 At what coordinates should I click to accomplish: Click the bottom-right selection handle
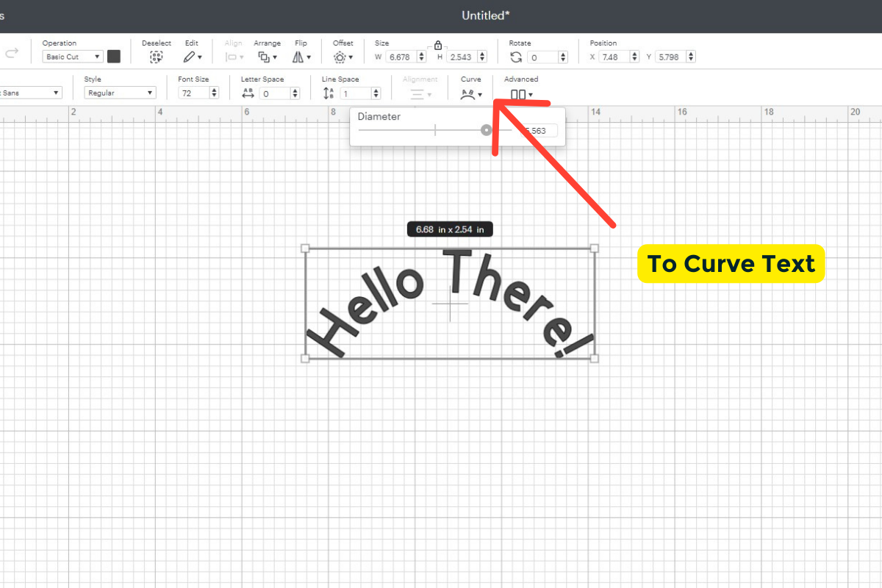click(x=595, y=358)
